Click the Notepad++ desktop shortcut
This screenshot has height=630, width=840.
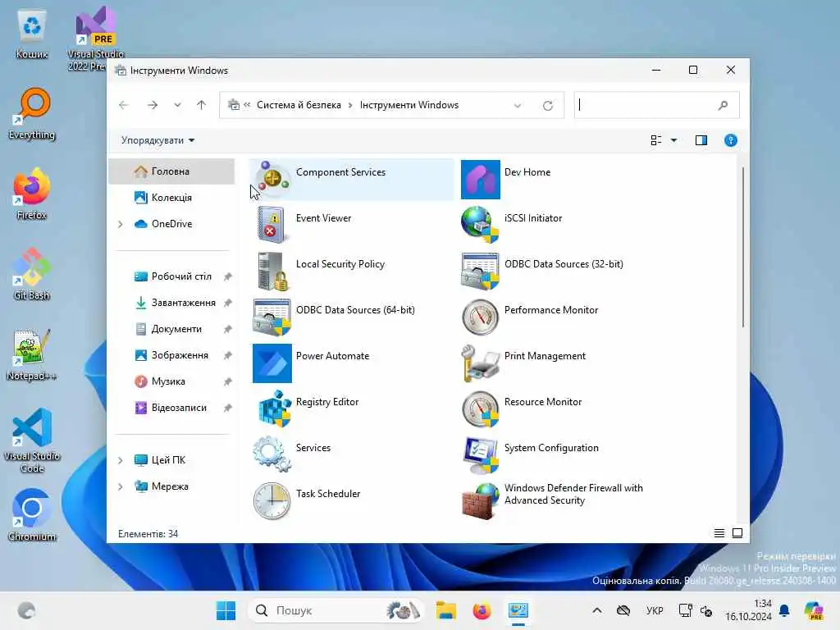[32, 354]
